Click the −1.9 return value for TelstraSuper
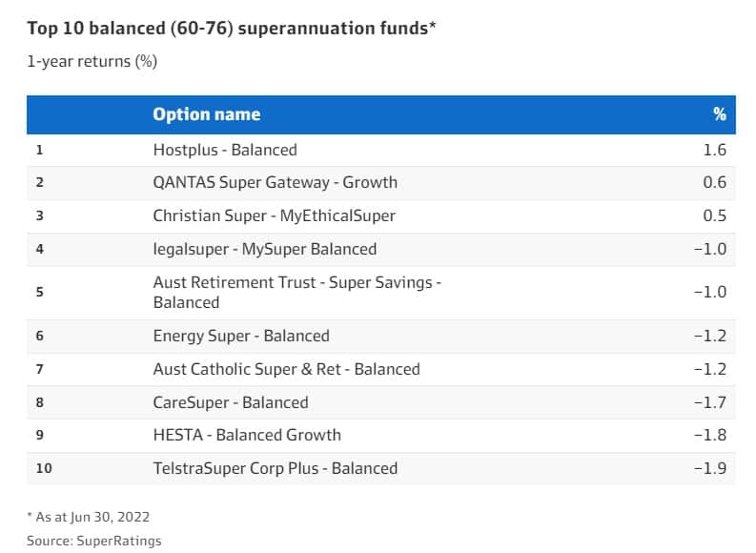756x553 pixels. 711,468
